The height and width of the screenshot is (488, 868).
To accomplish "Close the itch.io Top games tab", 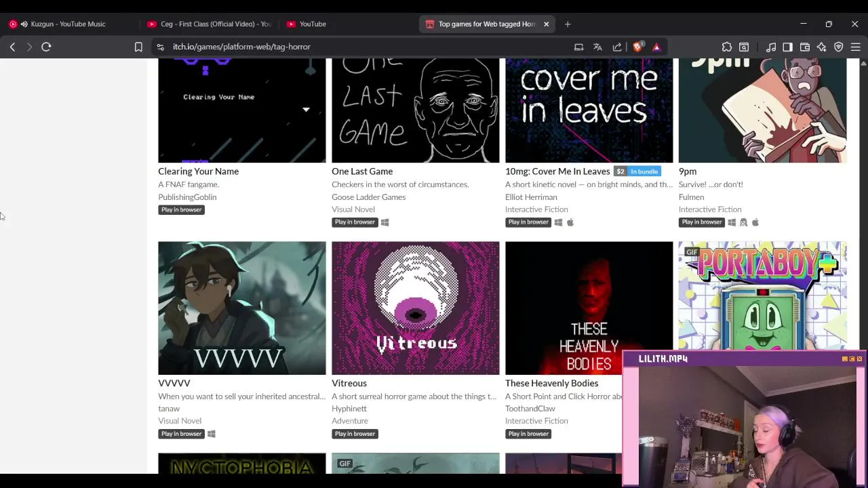I will (546, 24).
